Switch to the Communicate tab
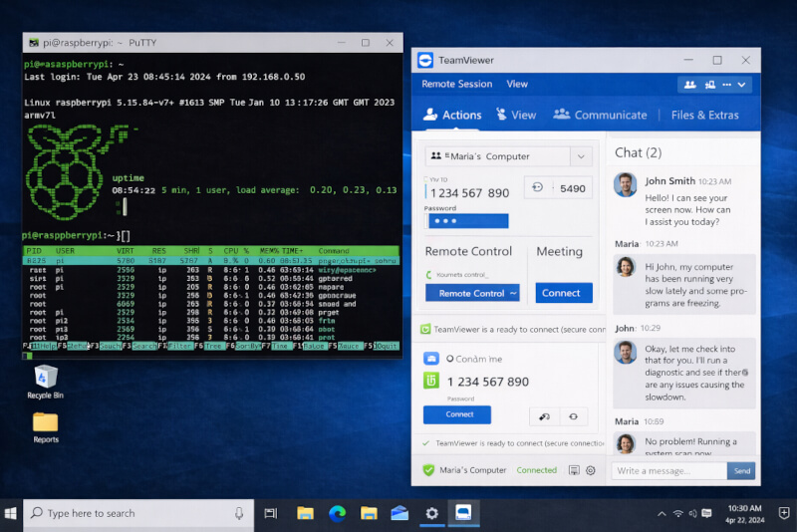 (x=601, y=115)
